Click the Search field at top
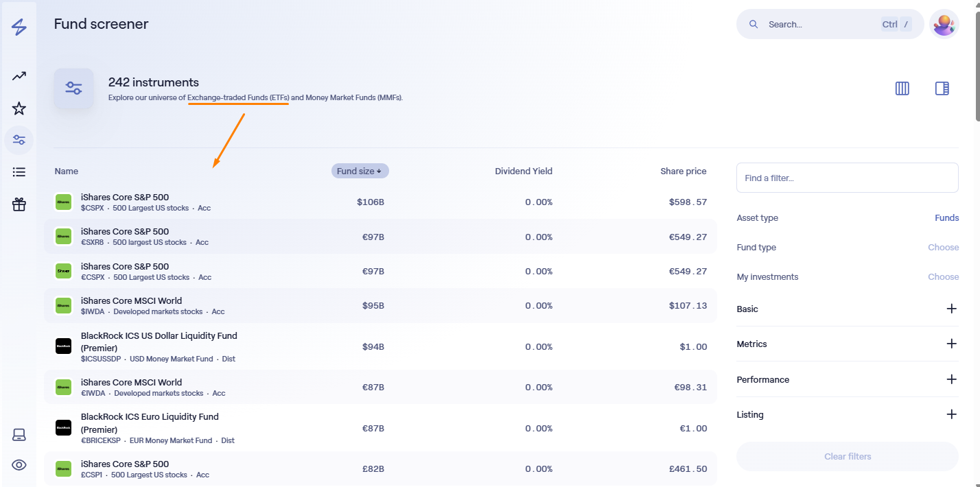The image size is (980, 487). coord(830,24)
